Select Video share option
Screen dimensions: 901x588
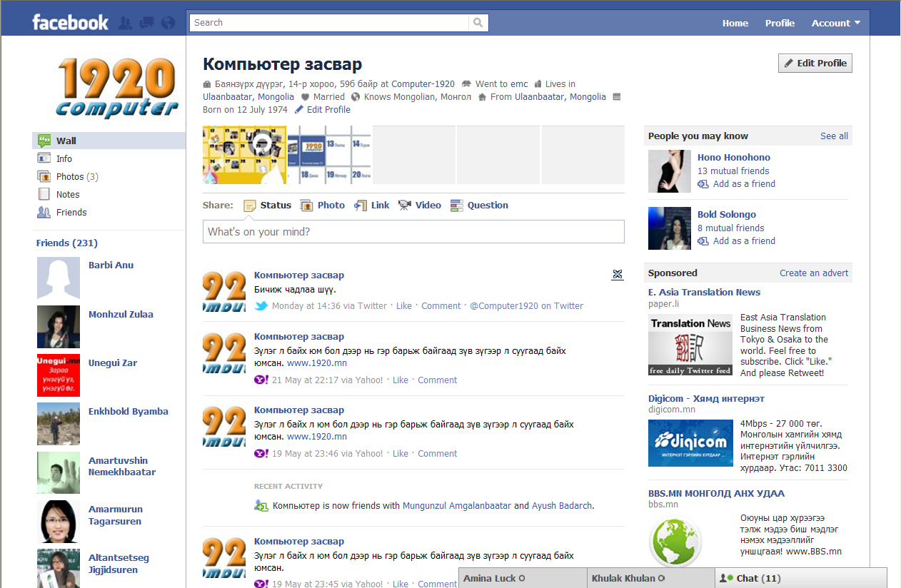(420, 206)
